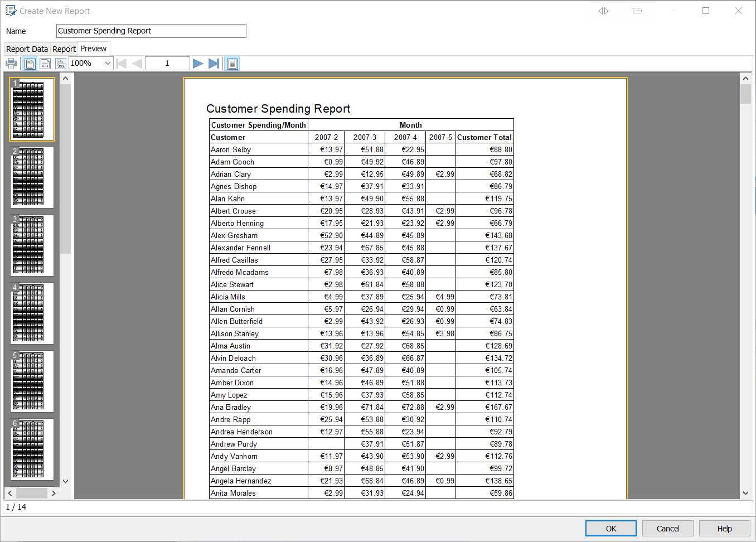This screenshot has width=756, height=542.
Task: Switch to page width view
Action: point(45,64)
